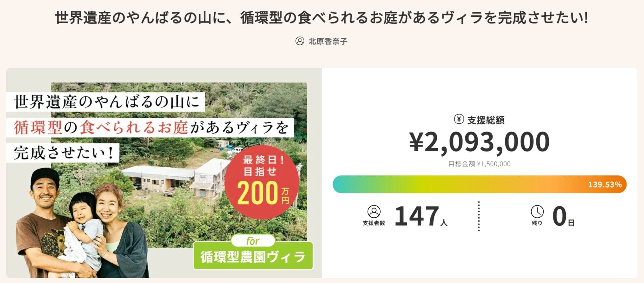
Task: Click the 目標金額 ¥1,500,000 goal text
Action: [479, 164]
